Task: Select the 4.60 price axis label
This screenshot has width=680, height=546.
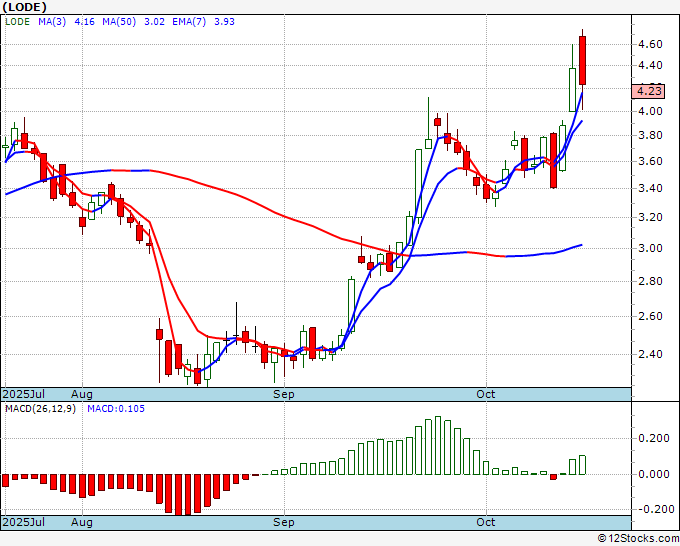Action: [650, 44]
